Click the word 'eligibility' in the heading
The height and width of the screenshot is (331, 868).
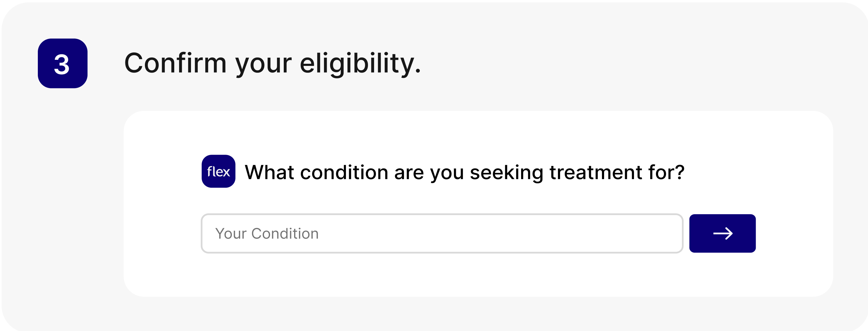[359, 63]
